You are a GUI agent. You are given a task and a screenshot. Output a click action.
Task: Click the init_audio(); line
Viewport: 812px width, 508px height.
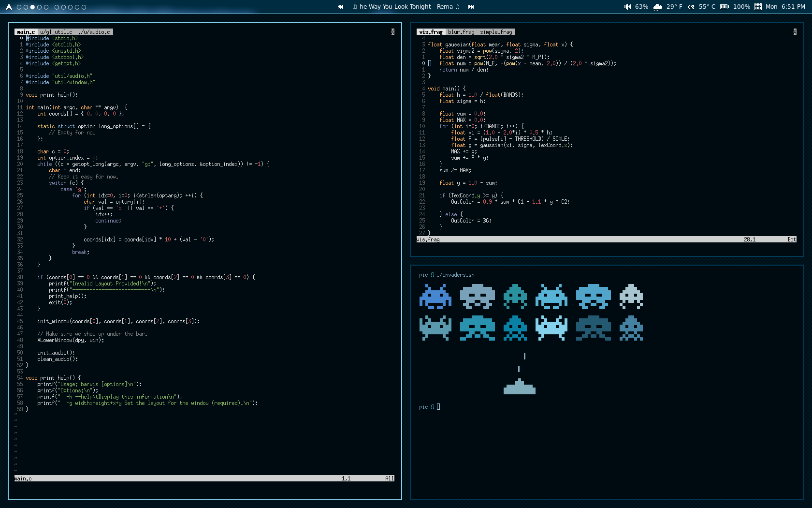pyautogui.click(x=56, y=353)
